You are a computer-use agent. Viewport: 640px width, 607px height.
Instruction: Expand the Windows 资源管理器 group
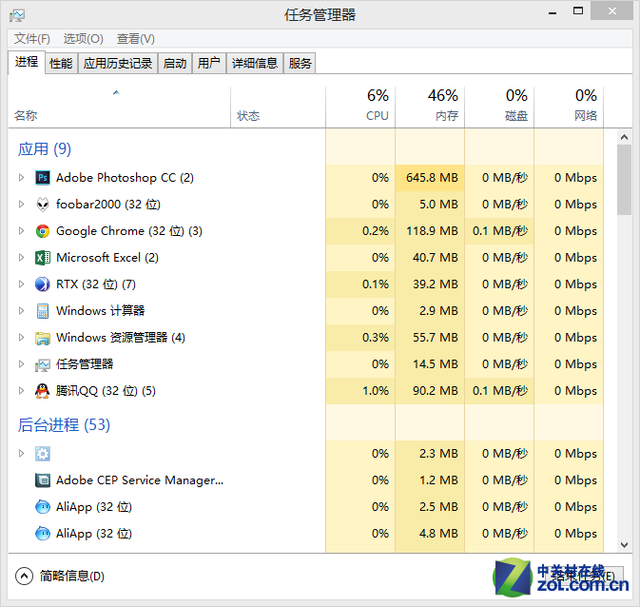21,338
